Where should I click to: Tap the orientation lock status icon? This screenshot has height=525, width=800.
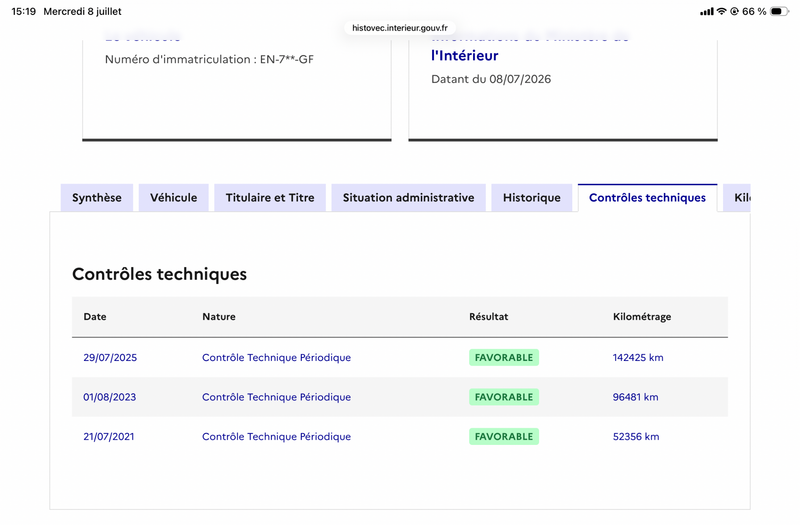[x=734, y=11]
